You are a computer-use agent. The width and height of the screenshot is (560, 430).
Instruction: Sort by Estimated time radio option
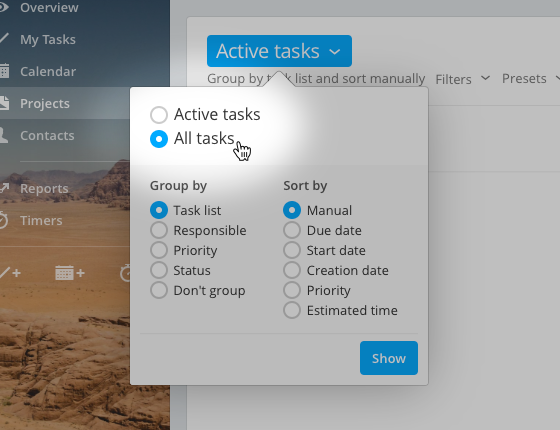click(292, 310)
